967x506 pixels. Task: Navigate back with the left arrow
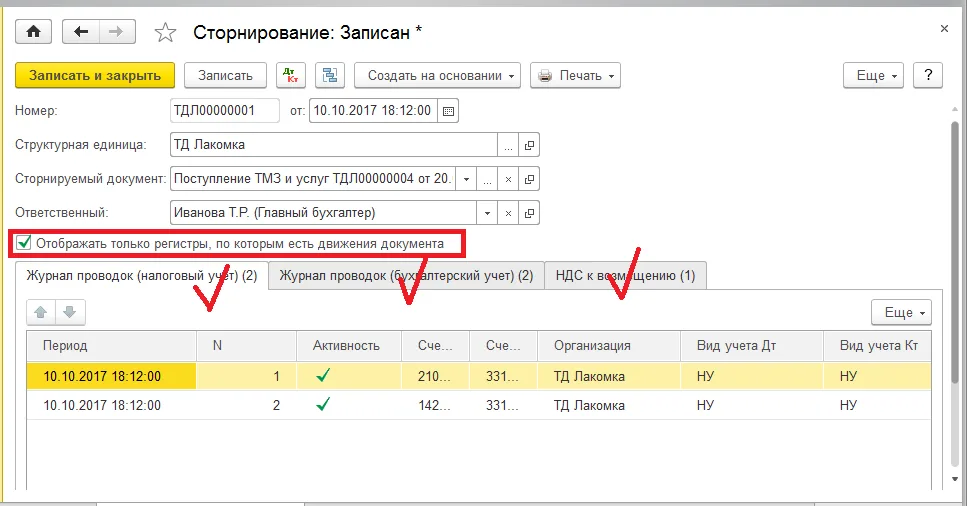click(x=81, y=31)
